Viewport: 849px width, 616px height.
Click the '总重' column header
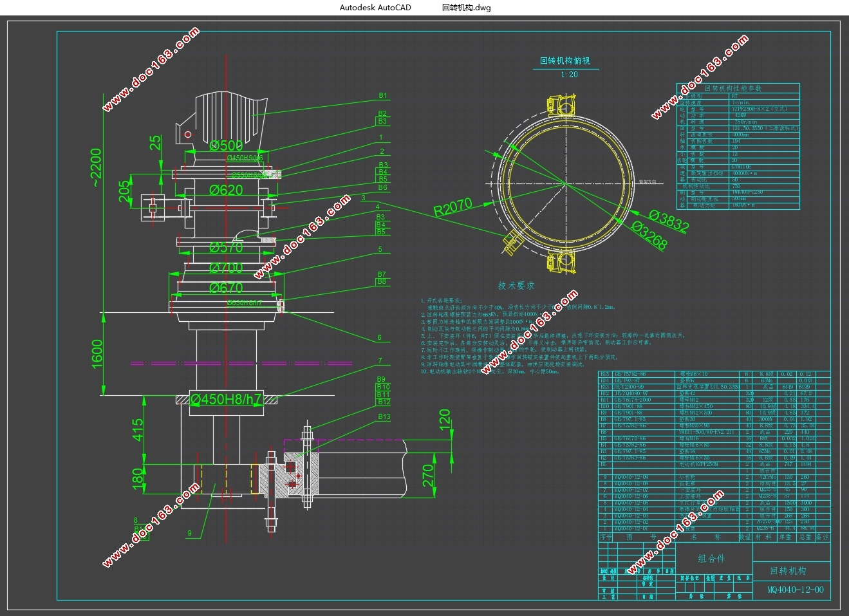pyautogui.click(x=805, y=537)
